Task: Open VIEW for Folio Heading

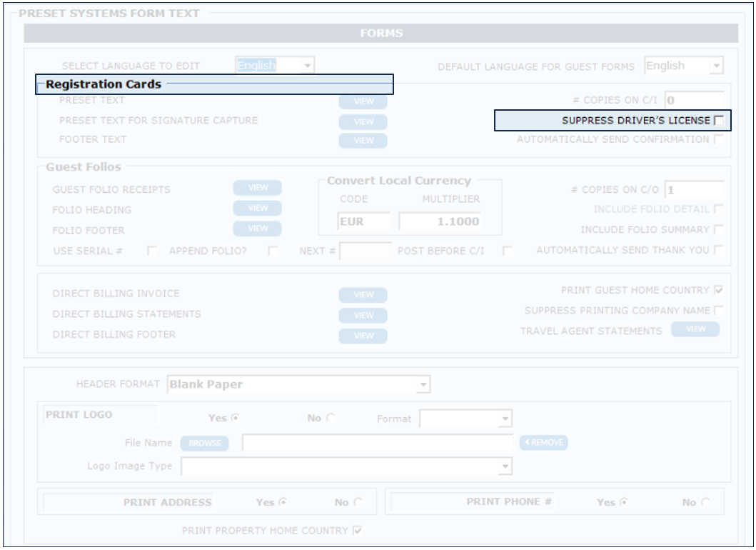Action: point(257,208)
